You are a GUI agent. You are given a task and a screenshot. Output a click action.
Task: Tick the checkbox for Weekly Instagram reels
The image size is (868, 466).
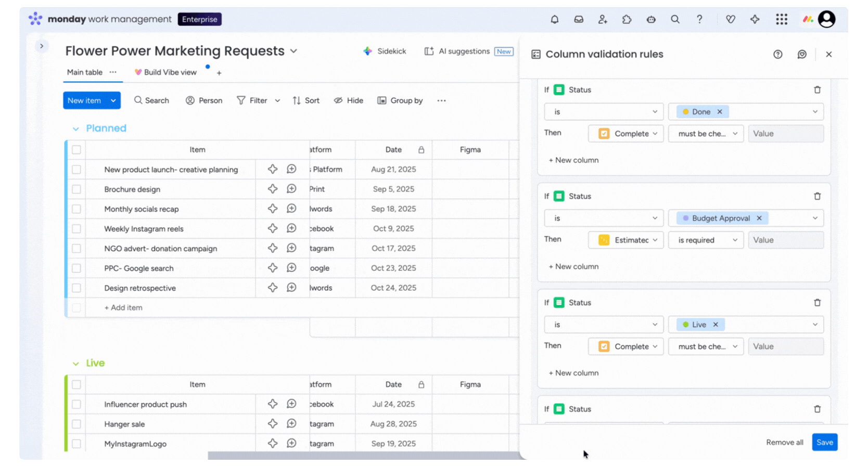click(76, 229)
